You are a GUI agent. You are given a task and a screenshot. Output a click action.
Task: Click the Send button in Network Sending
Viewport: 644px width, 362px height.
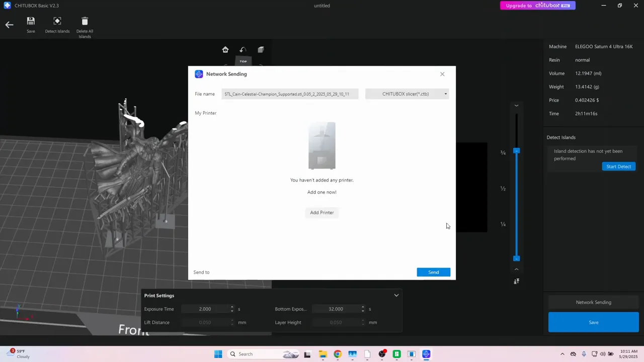[x=433, y=272]
